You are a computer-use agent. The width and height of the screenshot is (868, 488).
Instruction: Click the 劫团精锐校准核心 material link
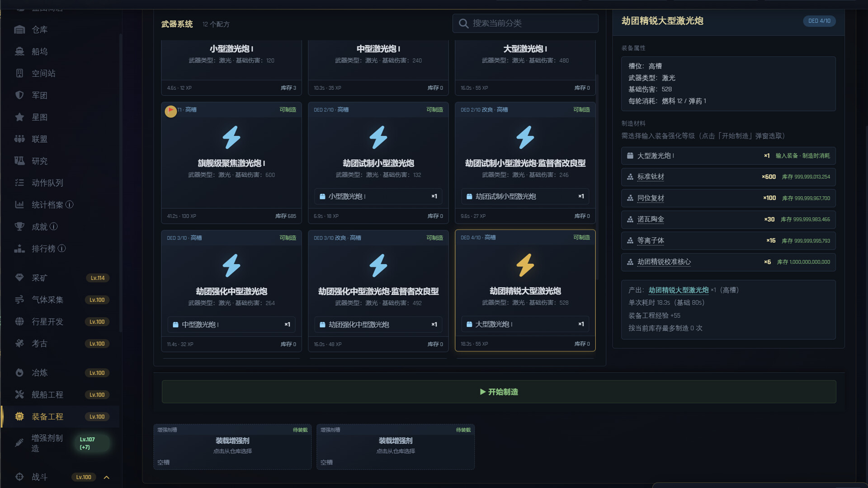point(664,262)
